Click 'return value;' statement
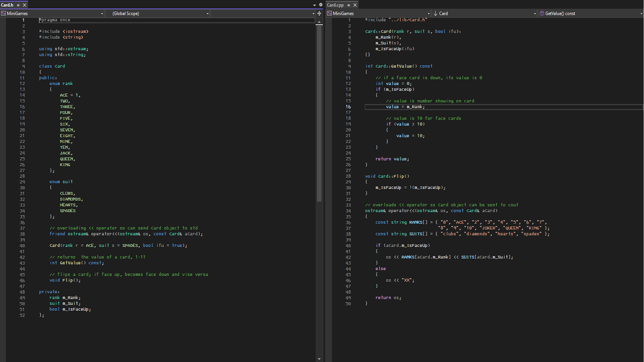Image resolution: width=644 pixels, height=362 pixels. click(x=392, y=159)
